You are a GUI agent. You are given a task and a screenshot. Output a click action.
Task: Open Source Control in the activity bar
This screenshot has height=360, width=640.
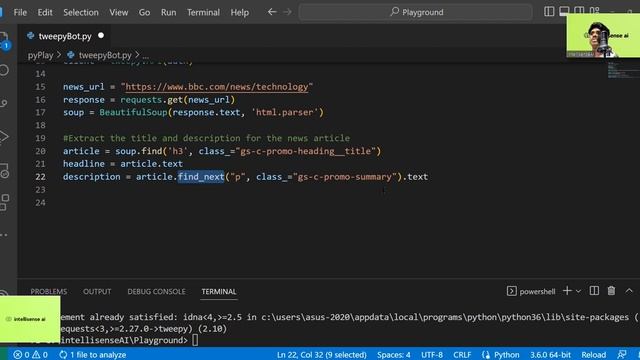click(4, 103)
